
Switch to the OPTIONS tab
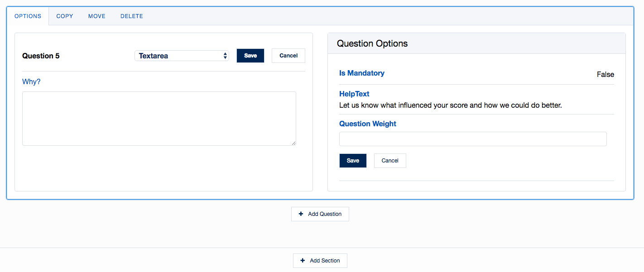[x=28, y=16]
